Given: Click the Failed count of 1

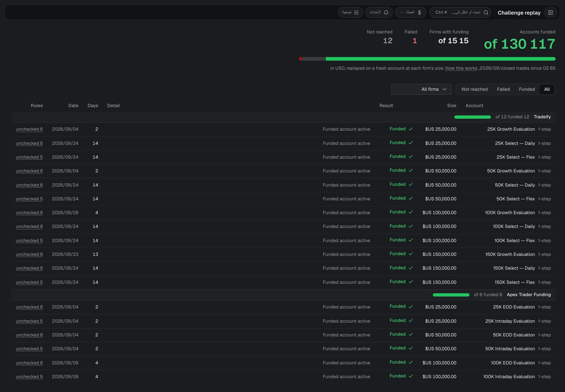Looking at the screenshot, I should tap(415, 41).
